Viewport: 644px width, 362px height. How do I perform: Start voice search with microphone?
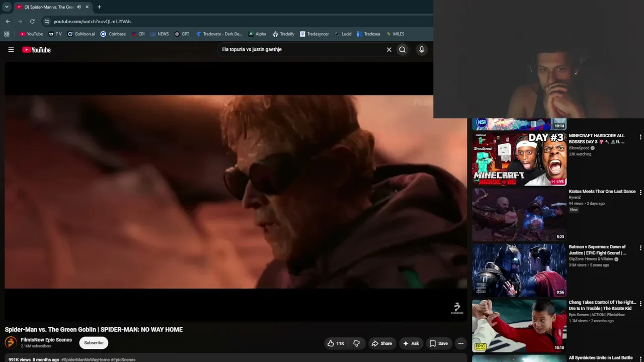click(422, 50)
